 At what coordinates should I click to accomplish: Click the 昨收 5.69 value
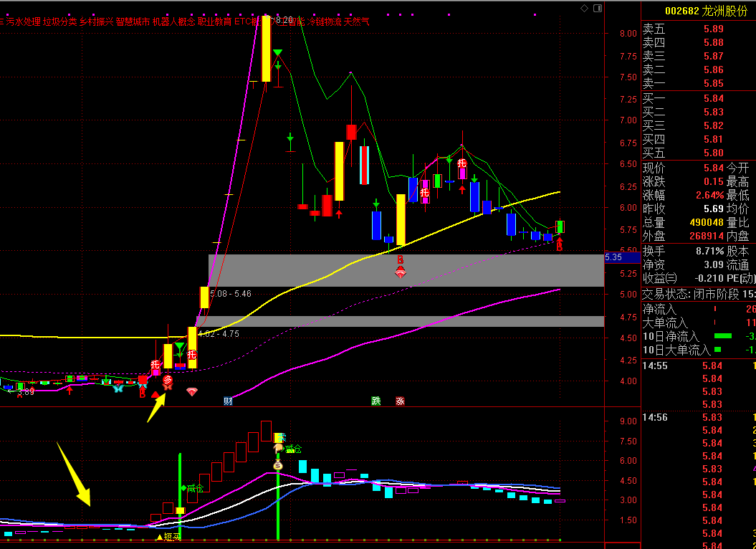(x=714, y=209)
